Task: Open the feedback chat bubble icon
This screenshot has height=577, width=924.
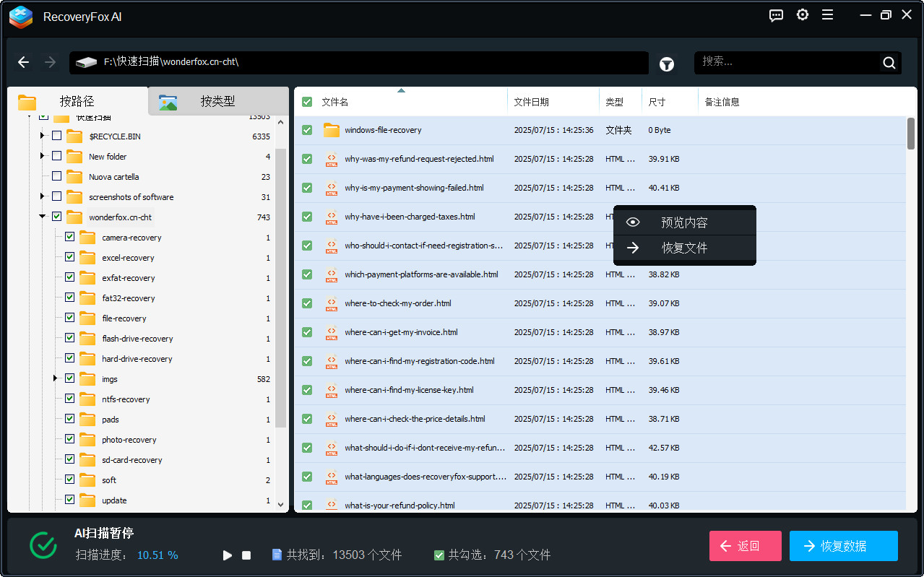Action: click(x=777, y=15)
